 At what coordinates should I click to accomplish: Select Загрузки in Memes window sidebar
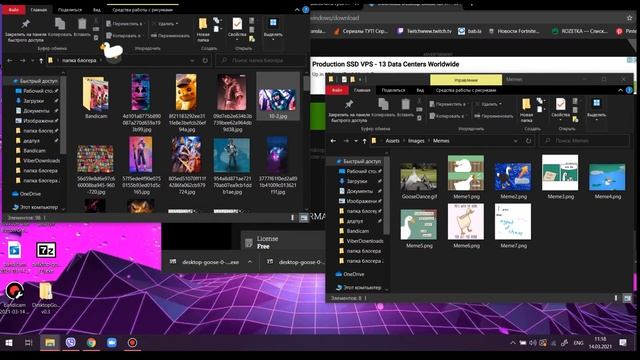(x=357, y=181)
